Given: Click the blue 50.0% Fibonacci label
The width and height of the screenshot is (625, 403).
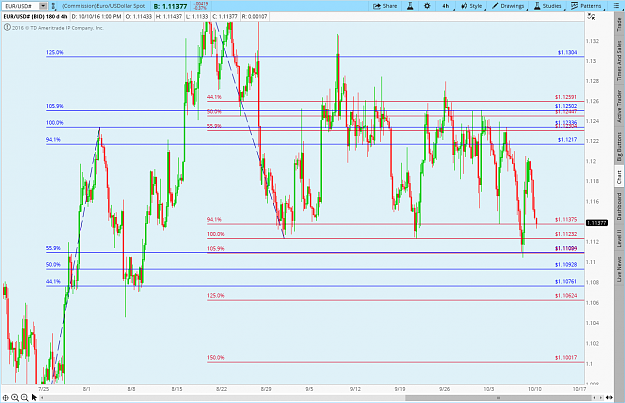Looking at the screenshot, I should [53, 265].
